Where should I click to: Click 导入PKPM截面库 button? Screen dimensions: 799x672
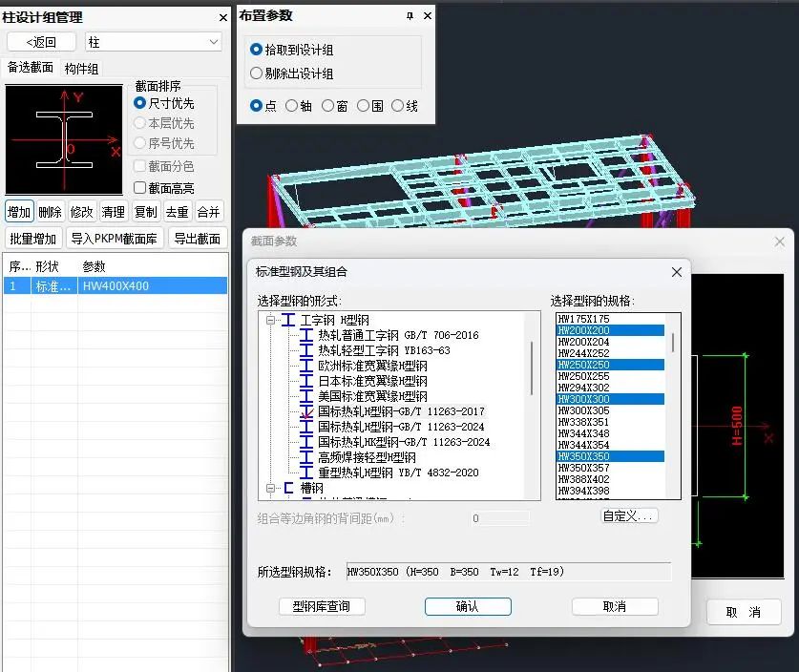pos(115,239)
